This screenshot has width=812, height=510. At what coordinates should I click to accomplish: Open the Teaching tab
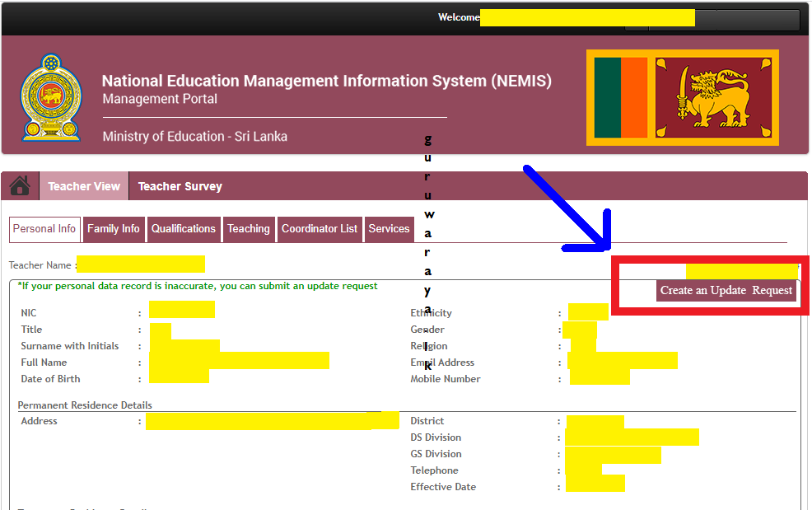(249, 228)
